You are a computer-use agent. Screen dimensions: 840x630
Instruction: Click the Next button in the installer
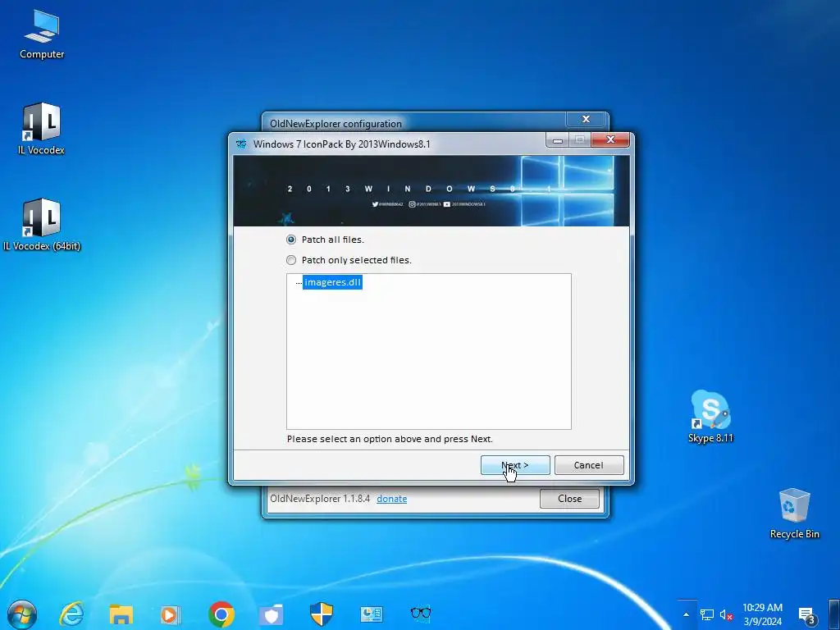[x=515, y=465]
